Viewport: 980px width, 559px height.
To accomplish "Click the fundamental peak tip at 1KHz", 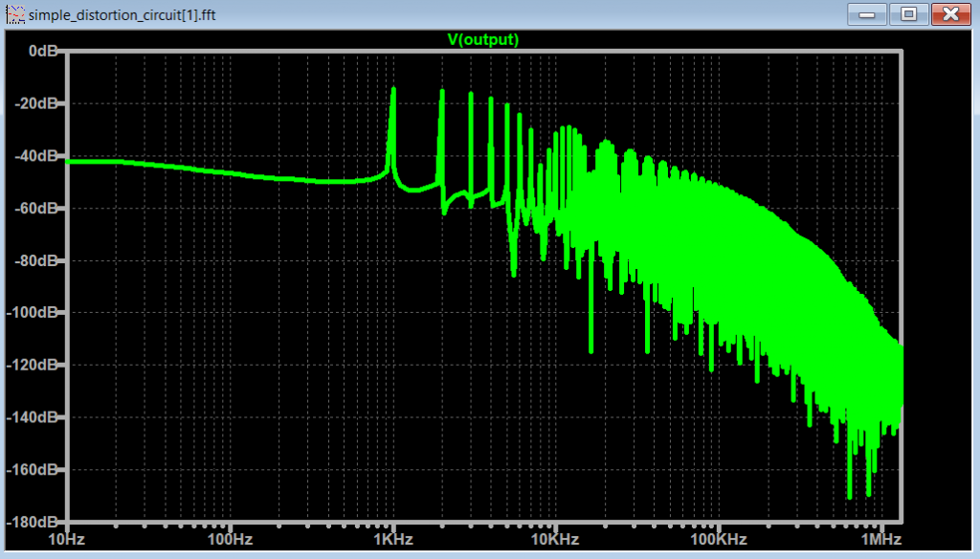I will [x=392, y=89].
